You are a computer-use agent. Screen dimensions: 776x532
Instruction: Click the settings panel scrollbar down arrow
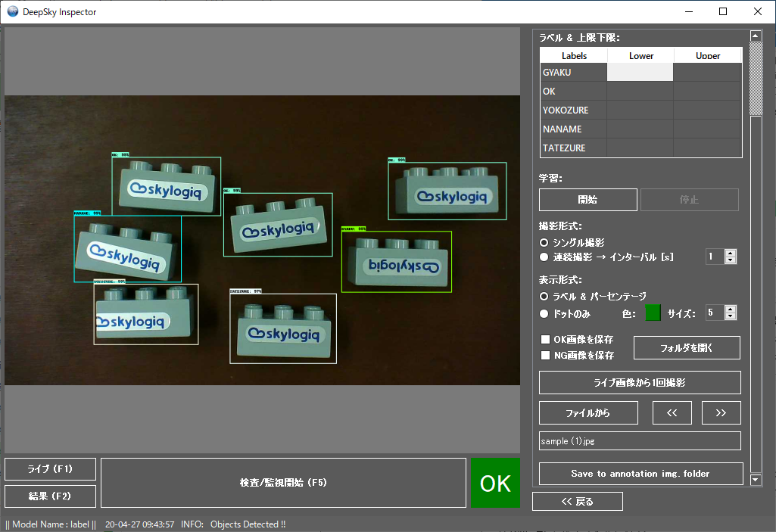pyautogui.click(x=756, y=479)
